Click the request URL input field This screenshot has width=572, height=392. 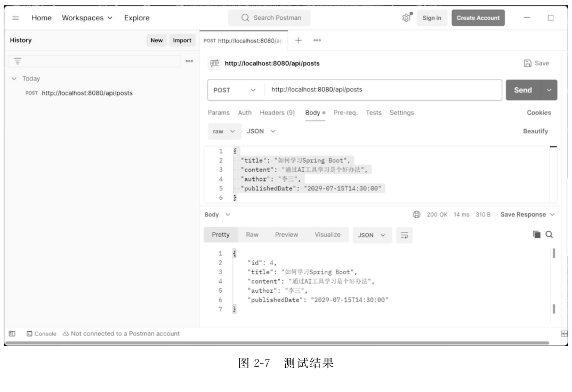pyautogui.click(x=383, y=90)
